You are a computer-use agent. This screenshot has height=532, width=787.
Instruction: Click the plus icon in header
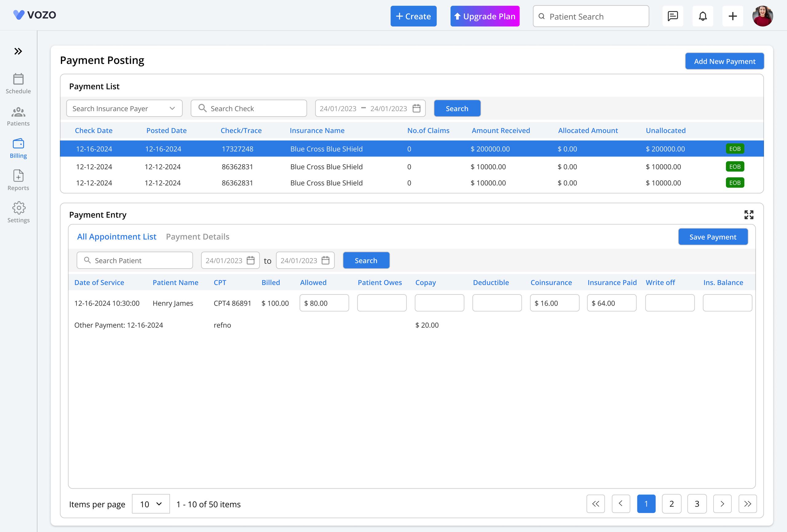(733, 16)
